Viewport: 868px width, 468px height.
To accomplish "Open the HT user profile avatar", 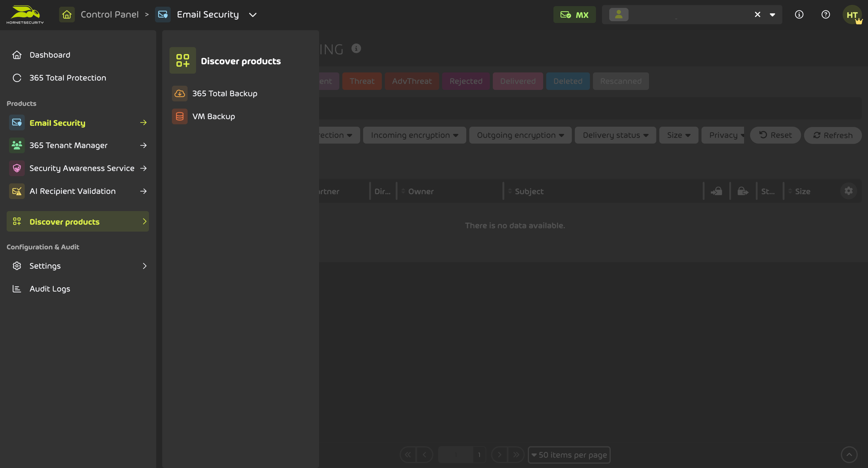I will click(852, 15).
